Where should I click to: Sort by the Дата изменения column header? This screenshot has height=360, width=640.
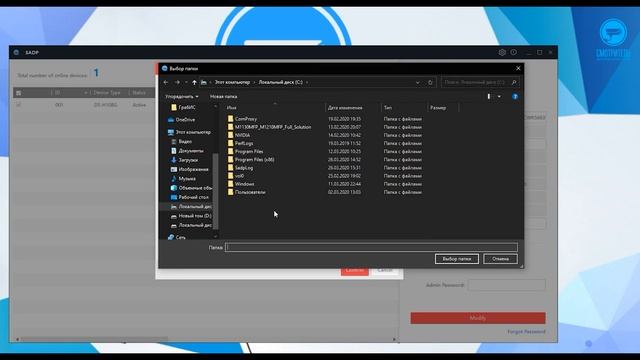(x=345, y=108)
